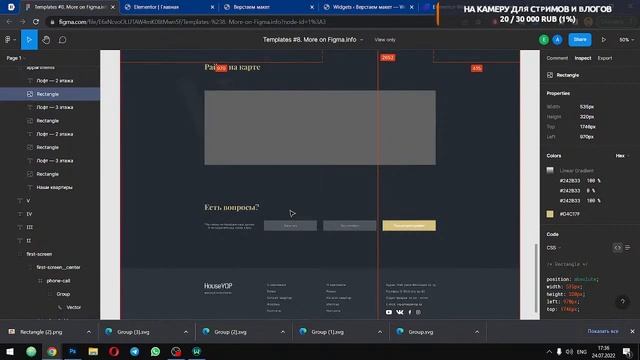This screenshot has height=360, width=640.
Task: Select the Hand tool
Action: coord(46,40)
